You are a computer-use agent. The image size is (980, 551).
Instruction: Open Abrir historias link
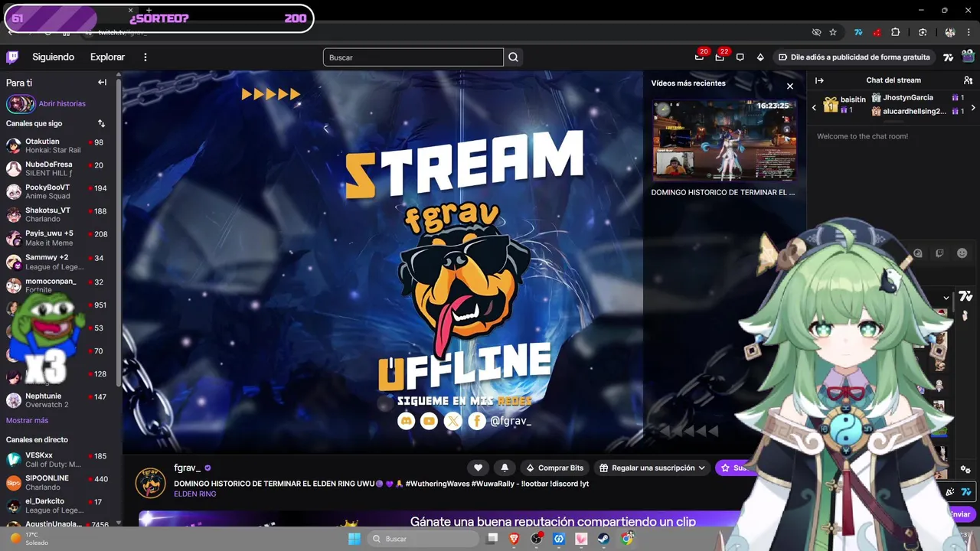[62, 103]
